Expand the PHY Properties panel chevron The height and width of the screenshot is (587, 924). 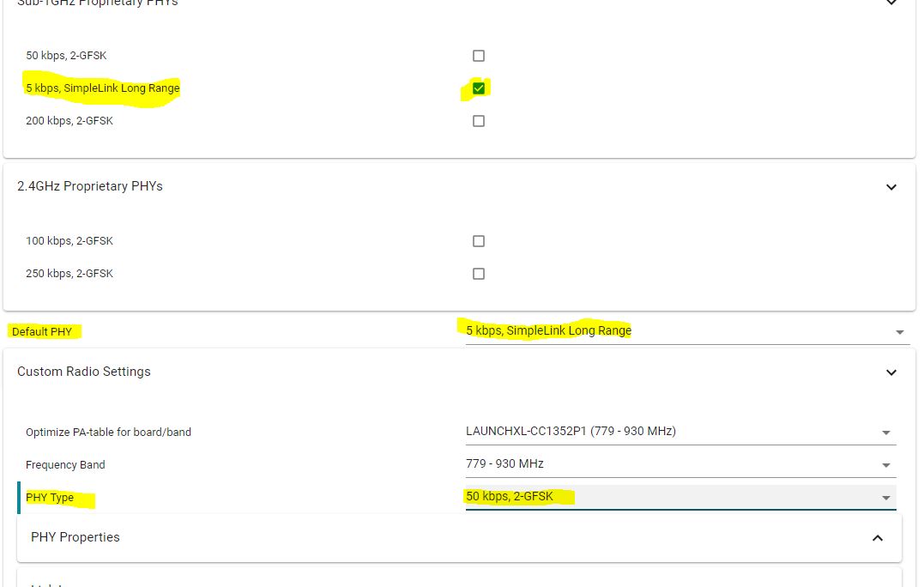(x=878, y=538)
